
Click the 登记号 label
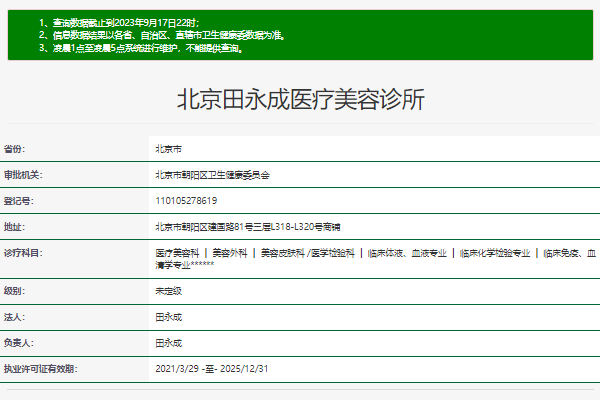coord(18,201)
